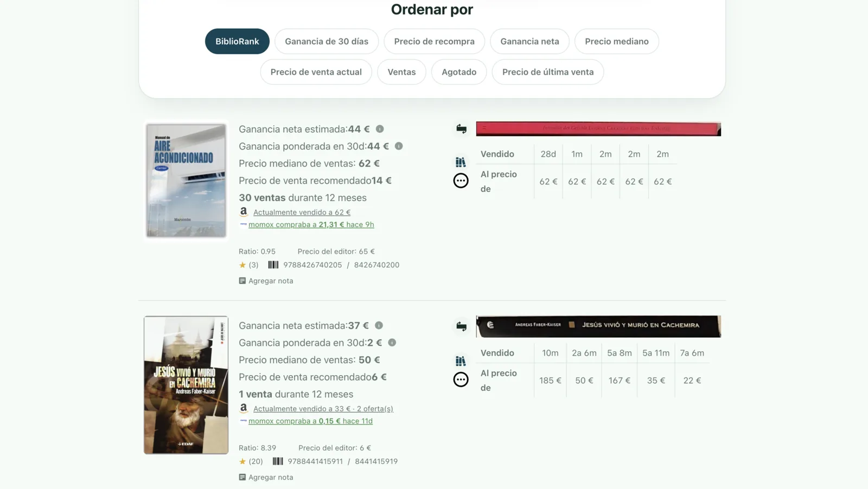
Task: Sort by Agotado
Action: tap(459, 72)
